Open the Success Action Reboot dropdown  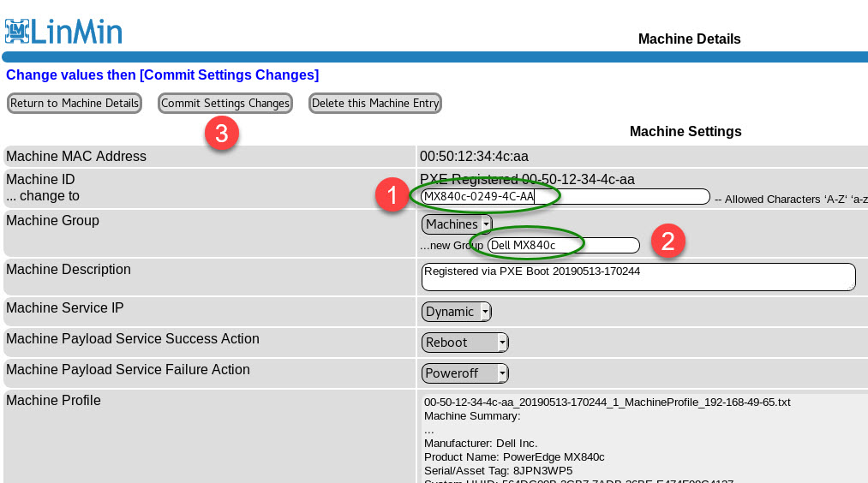(x=465, y=343)
